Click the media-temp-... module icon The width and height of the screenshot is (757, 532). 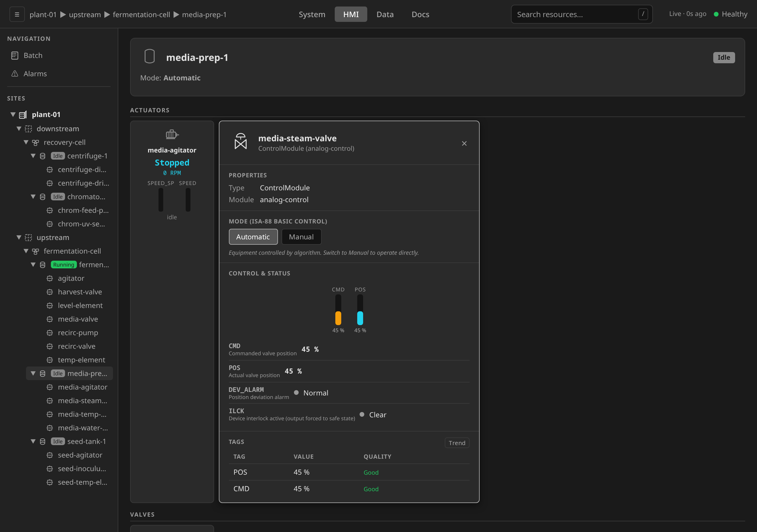coord(50,414)
